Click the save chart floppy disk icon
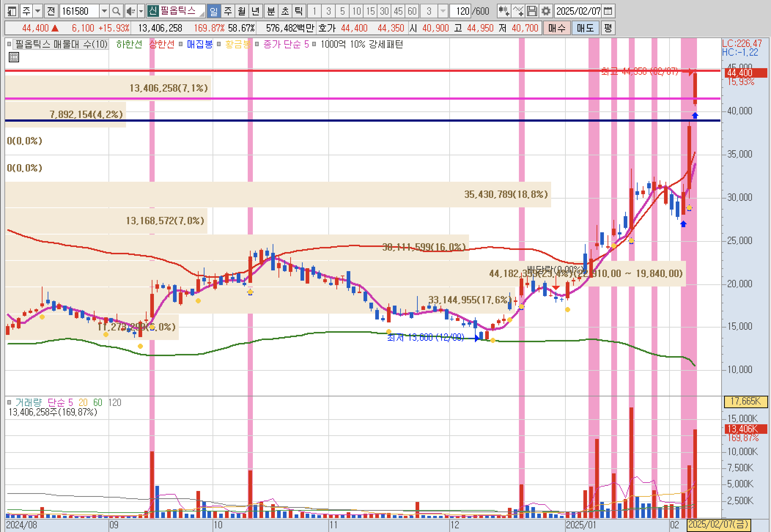The width and height of the screenshot is (771, 532). tap(532, 11)
